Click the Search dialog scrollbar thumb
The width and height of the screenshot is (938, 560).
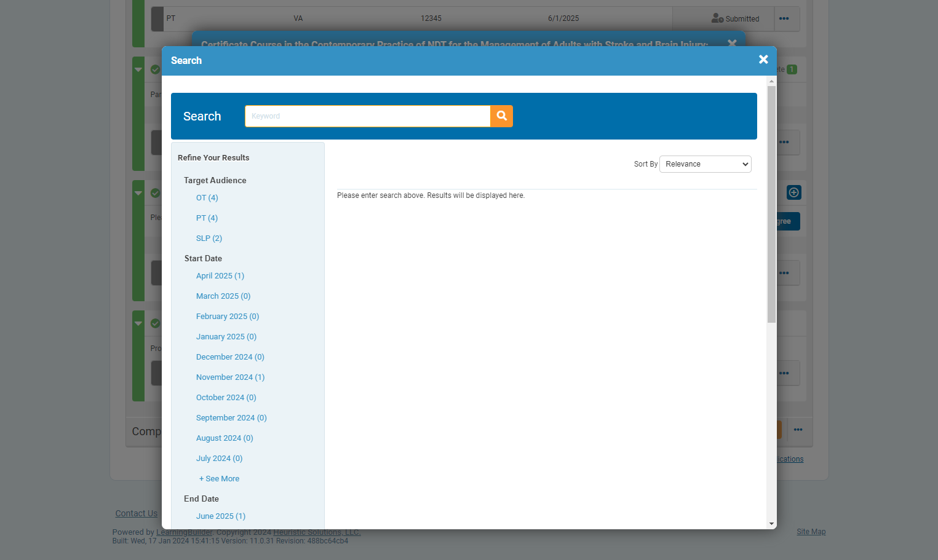[x=772, y=204]
